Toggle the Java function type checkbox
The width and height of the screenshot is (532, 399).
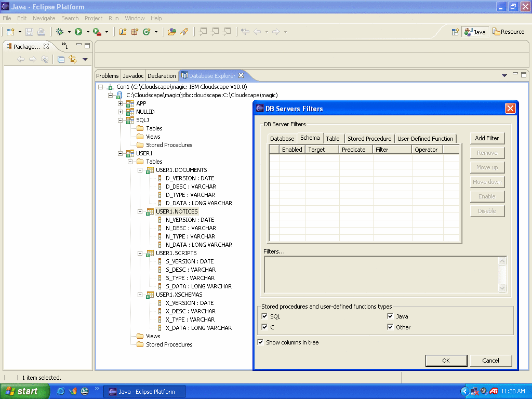pos(390,316)
